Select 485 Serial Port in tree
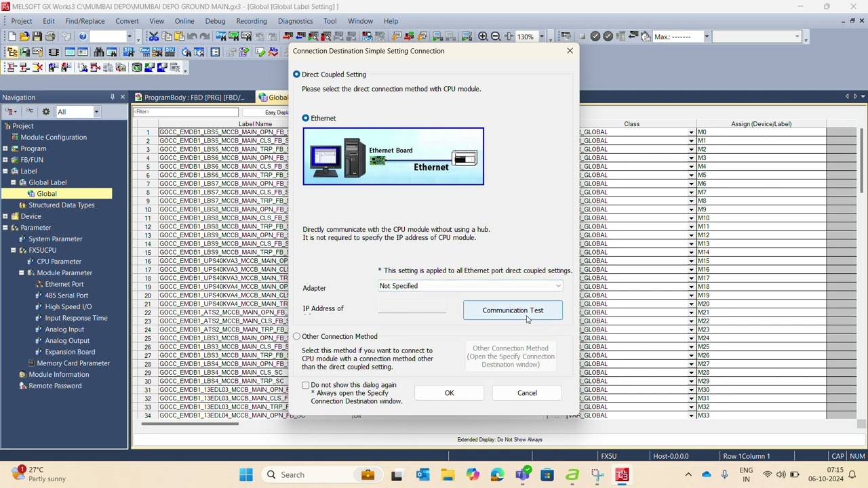Screen dimensions: 868x488 point(66,296)
